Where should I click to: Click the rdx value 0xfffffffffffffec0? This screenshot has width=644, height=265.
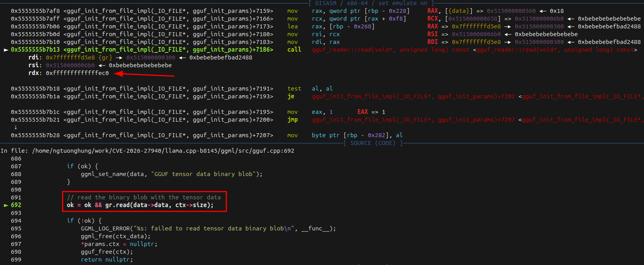point(77,73)
